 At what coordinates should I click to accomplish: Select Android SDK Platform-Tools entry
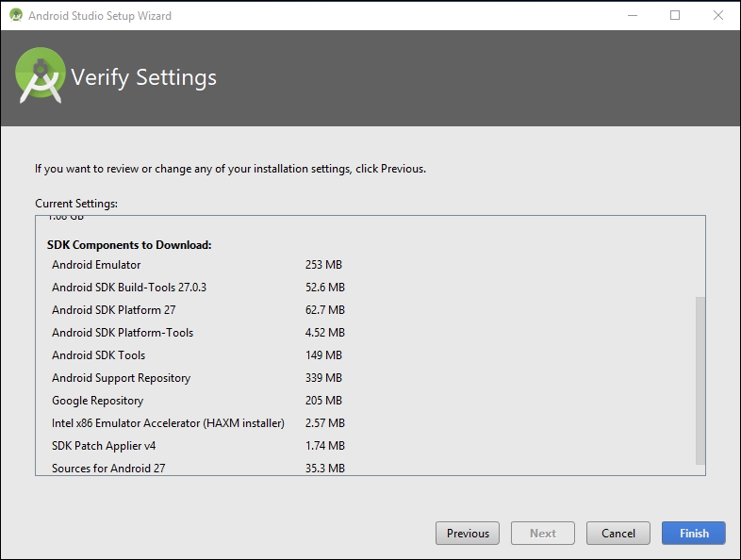coord(123,333)
